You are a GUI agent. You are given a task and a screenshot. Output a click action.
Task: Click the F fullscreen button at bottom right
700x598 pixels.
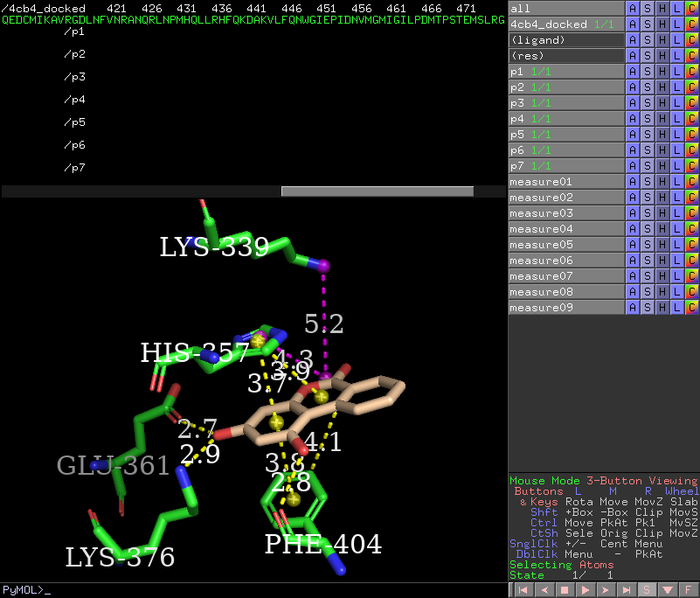pyautogui.click(x=689, y=590)
